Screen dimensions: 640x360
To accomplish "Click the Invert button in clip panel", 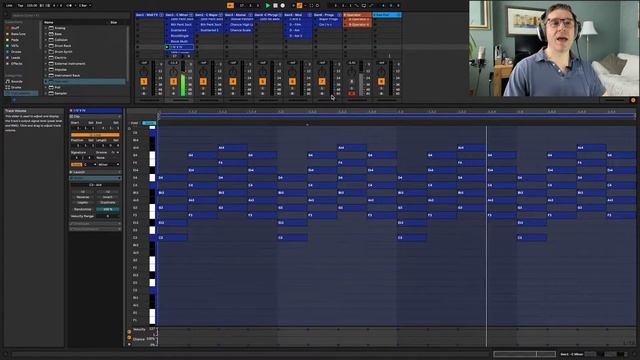I will tap(108, 197).
